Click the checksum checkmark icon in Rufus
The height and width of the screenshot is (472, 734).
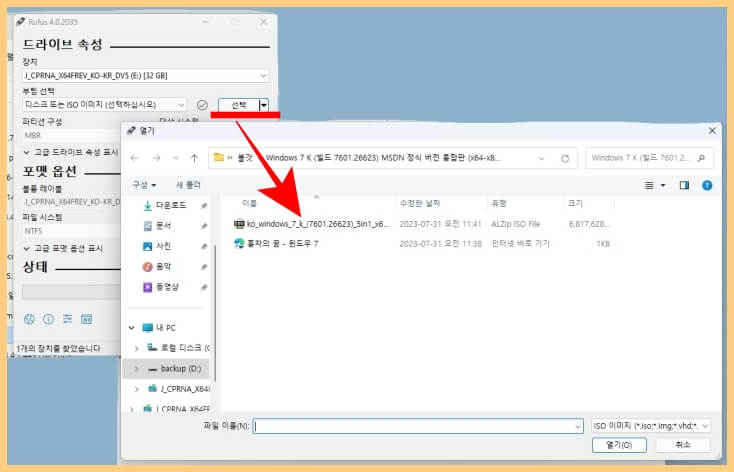[x=202, y=105]
